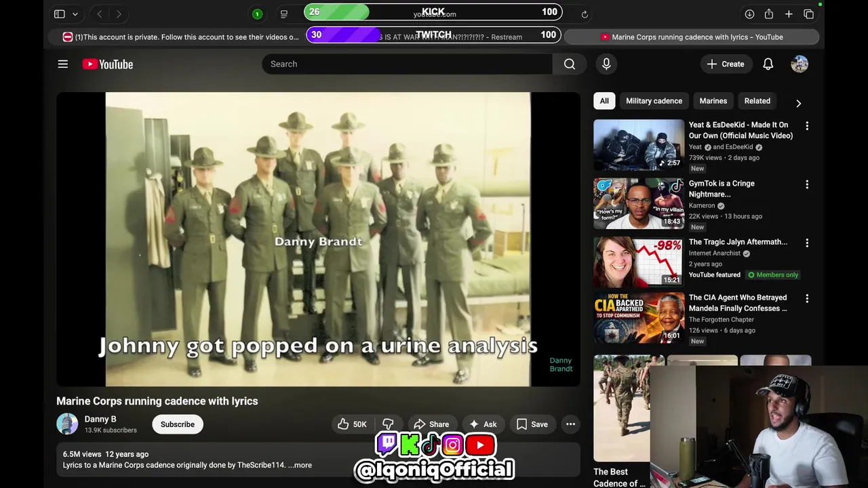Screen dimensions: 868x488
Task: Open more actions ellipsis under the video
Action: (571, 424)
